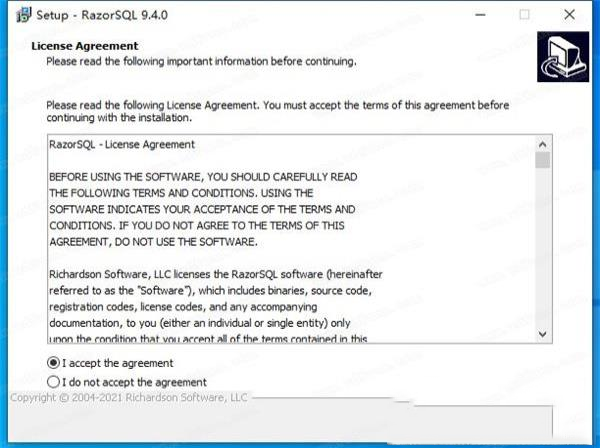This screenshot has height=448, width=600.
Task: Click the setup installer icon in title bar
Action: tap(23, 15)
